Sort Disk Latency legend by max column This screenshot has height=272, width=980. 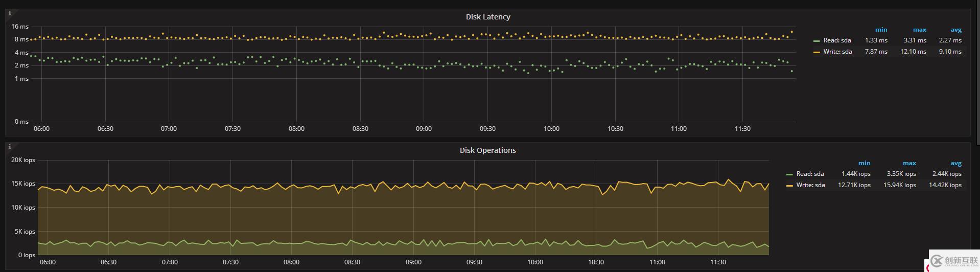(920, 30)
